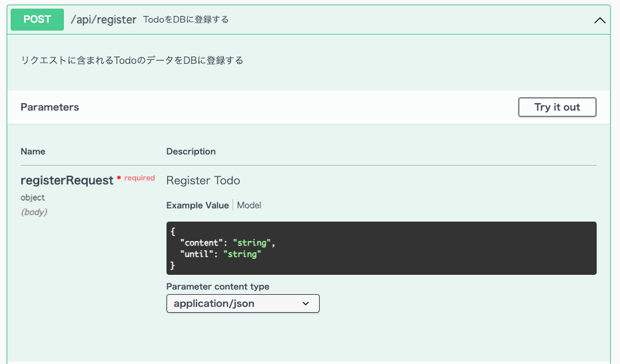
Task: Open the /api/register endpoint path link
Action: [104, 19]
